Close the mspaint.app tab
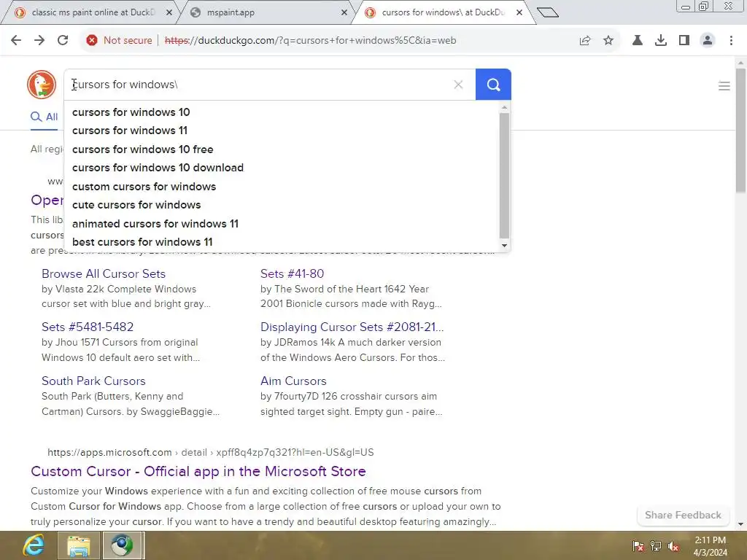Viewport: 747px width, 560px height. click(x=344, y=13)
